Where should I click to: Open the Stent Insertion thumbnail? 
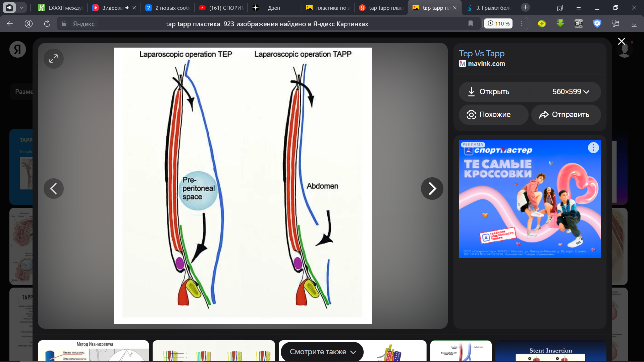551,351
